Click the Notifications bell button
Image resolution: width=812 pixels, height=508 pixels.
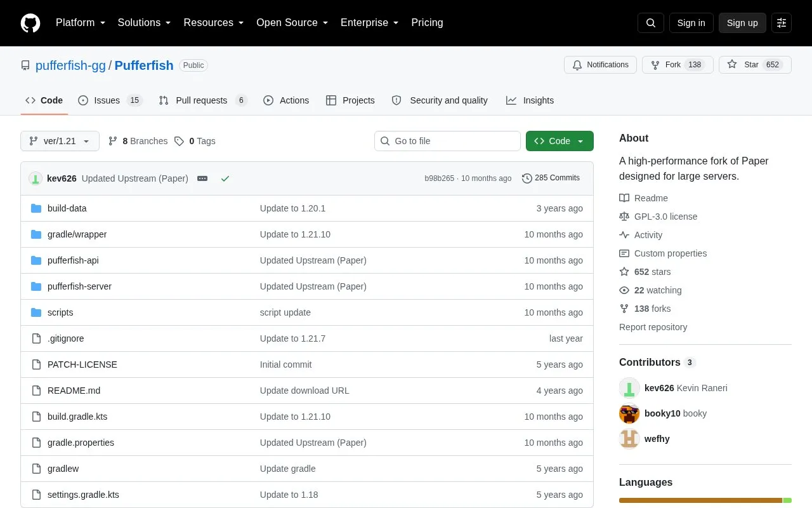(600, 65)
